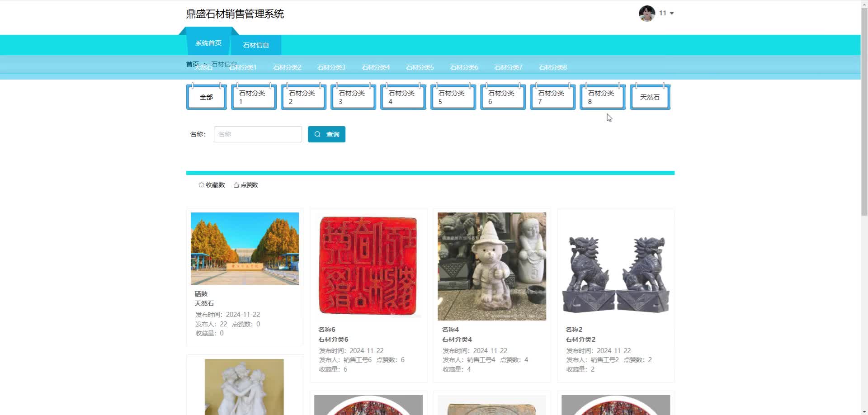Viewport: 868px width, 415px height.
Task: Click the card title 名称2
Action: point(574,330)
